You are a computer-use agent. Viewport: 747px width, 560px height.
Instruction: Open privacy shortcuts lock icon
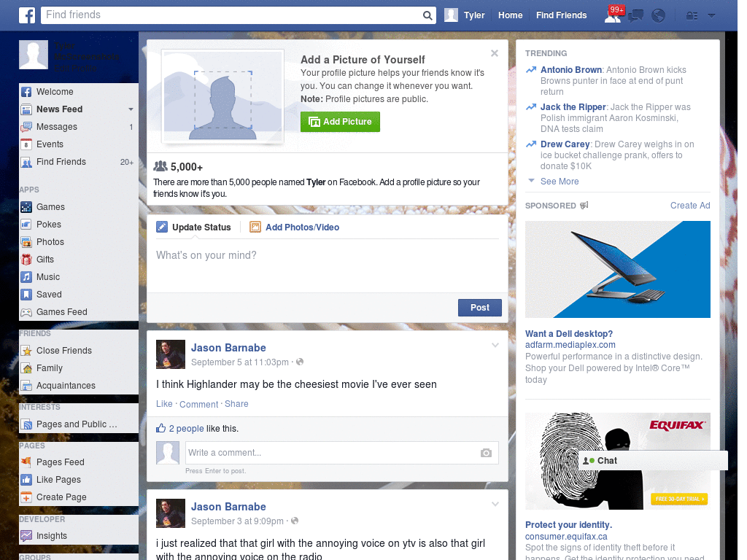tap(692, 16)
